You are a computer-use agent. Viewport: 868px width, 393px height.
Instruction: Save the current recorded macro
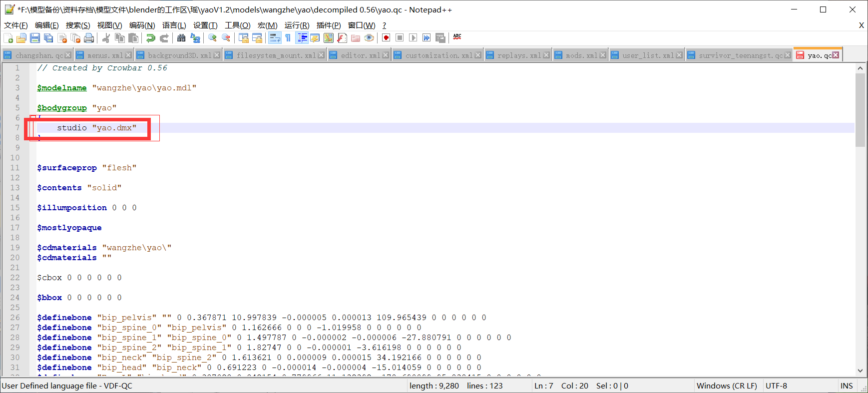click(x=440, y=38)
